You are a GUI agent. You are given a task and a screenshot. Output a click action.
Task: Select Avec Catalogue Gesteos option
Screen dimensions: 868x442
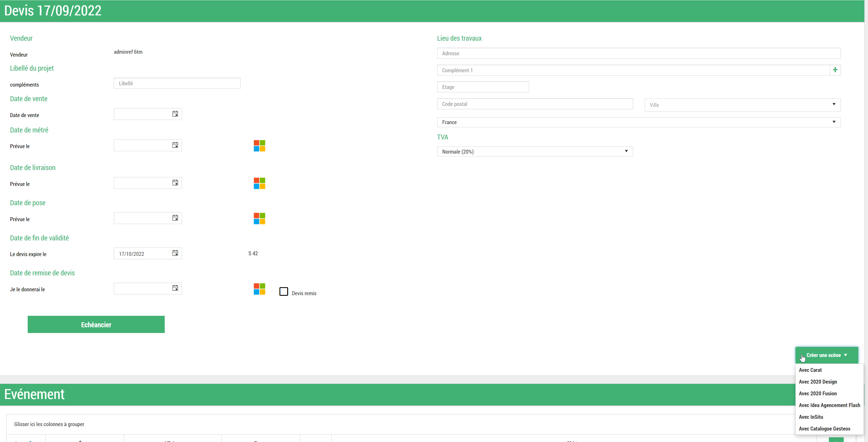pyautogui.click(x=824, y=428)
